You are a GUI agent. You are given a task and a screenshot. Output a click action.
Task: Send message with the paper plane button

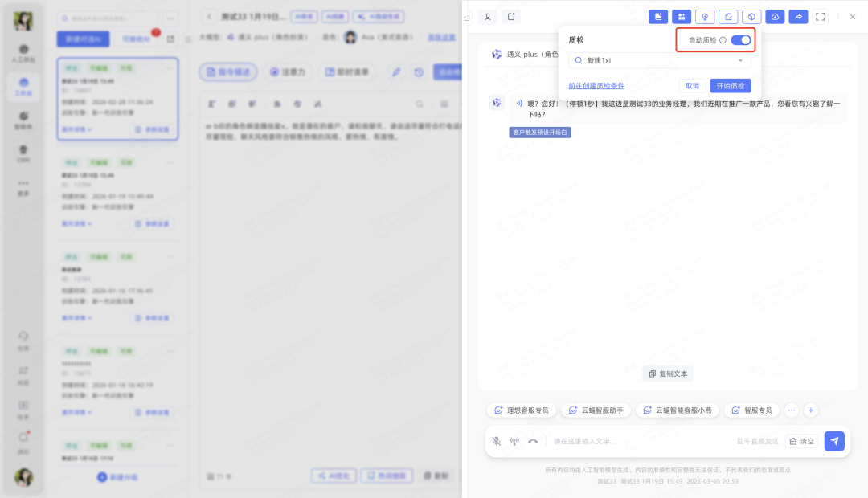834,441
